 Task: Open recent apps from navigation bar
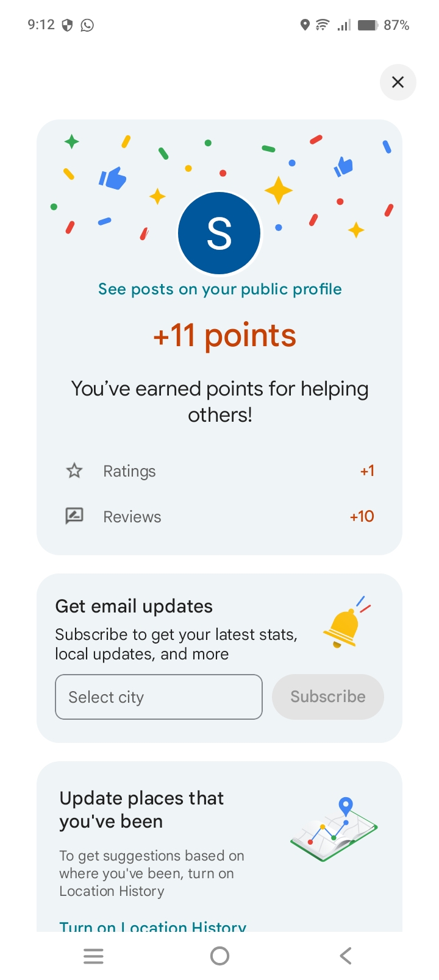point(93,956)
